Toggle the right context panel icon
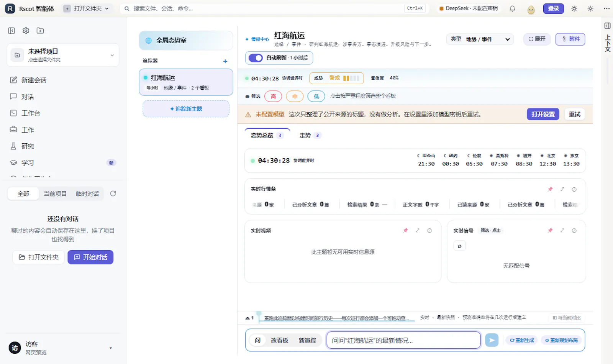This screenshot has width=613, height=364. (607, 26)
